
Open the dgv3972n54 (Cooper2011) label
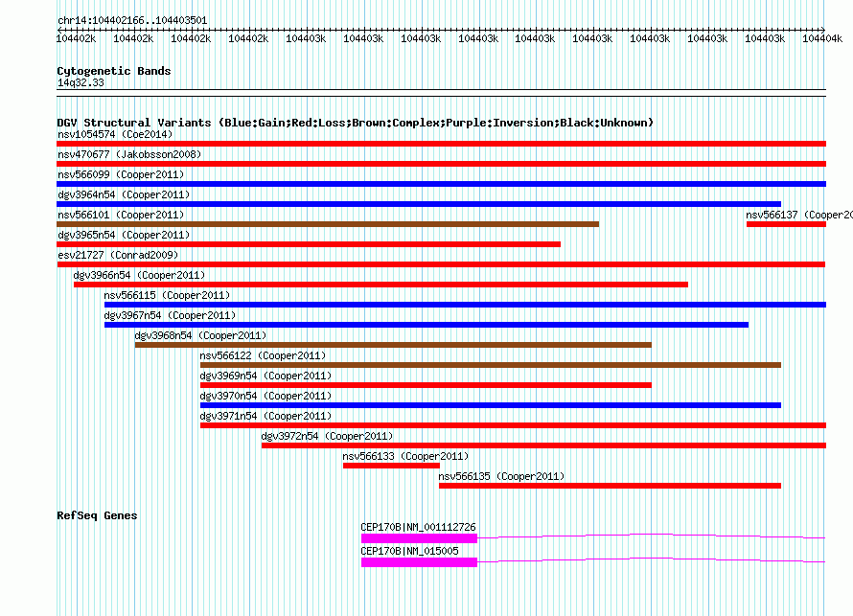pyautogui.click(x=327, y=436)
